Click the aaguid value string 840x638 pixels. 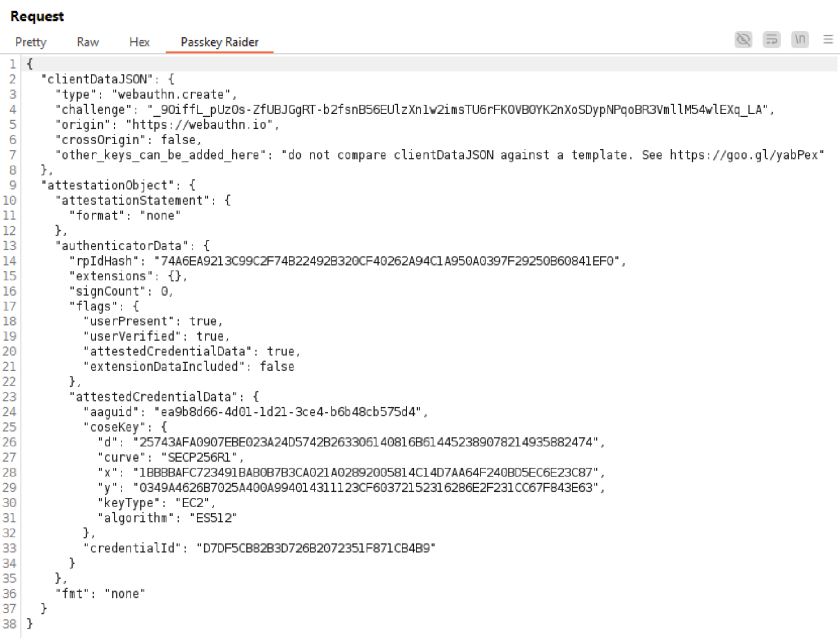click(x=288, y=412)
